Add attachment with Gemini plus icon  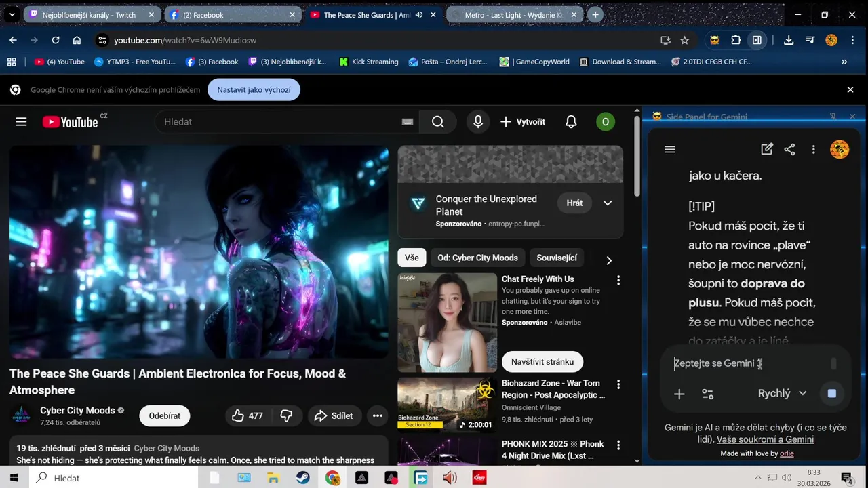pos(679,394)
